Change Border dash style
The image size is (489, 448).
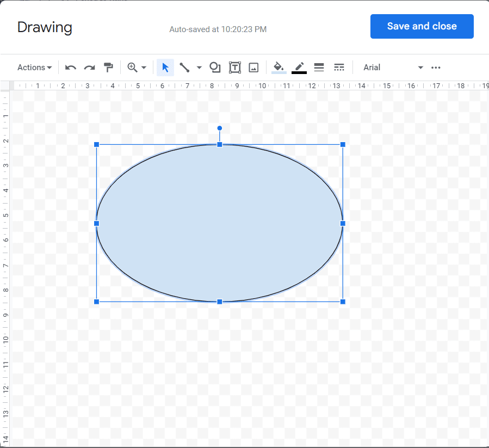(339, 67)
